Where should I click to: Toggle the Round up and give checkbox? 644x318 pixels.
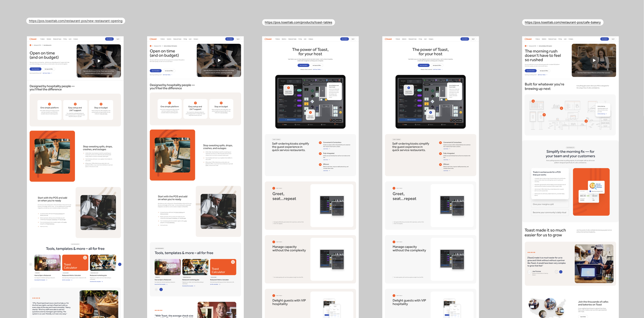590,191
